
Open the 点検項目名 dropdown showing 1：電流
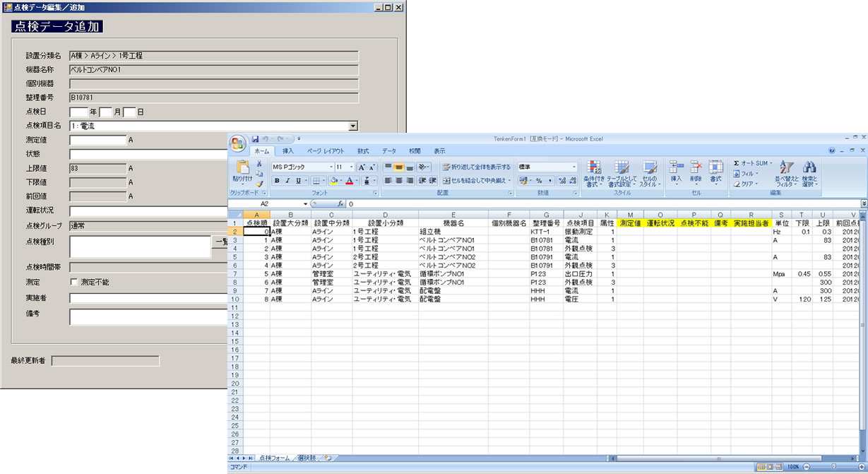coord(353,126)
